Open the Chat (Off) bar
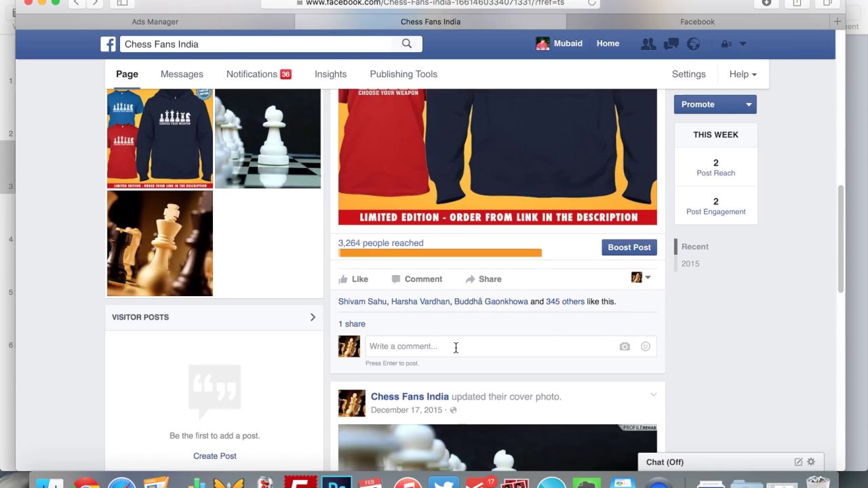The width and height of the screenshot is (868, 488). (731, 462)
